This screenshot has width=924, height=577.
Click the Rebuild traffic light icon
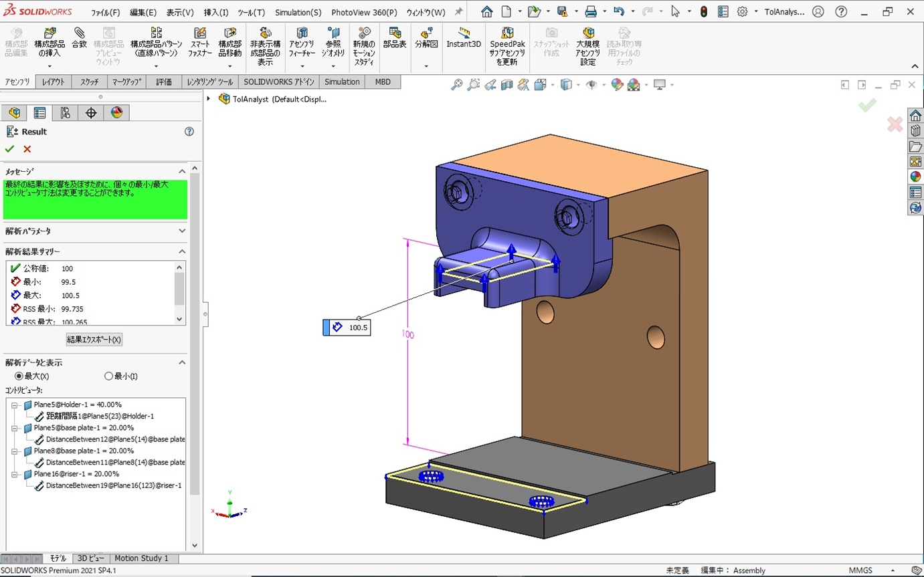[704, 11]
